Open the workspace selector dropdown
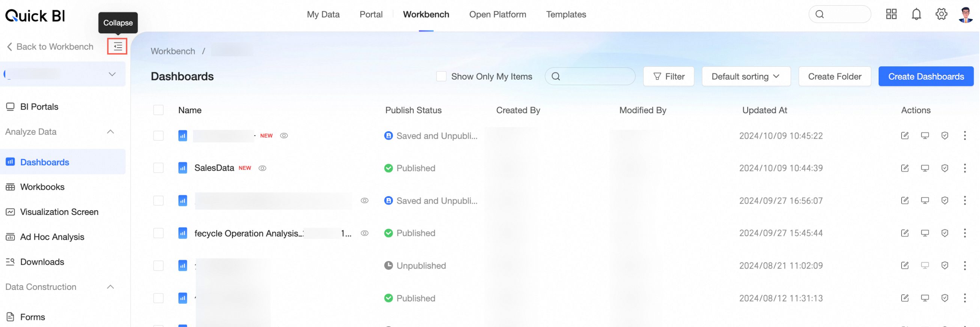The height and width of the screenshot is (327, 980). tap(63, 74)
